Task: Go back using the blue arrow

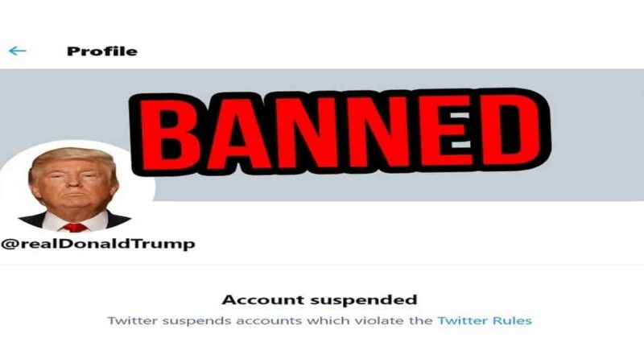Action: [x=17, y=51]
